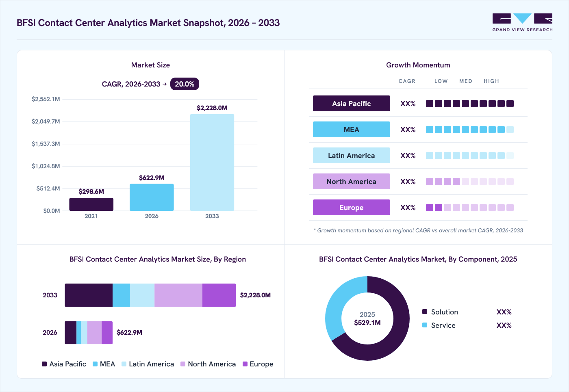Click the Europe segment of 2033 stacked bar

point(219,295)
